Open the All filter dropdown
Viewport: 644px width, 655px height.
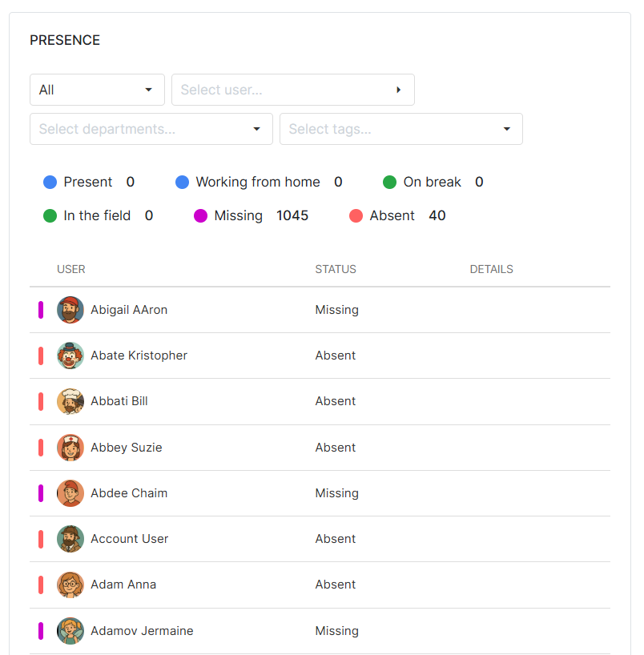point(97,89)
